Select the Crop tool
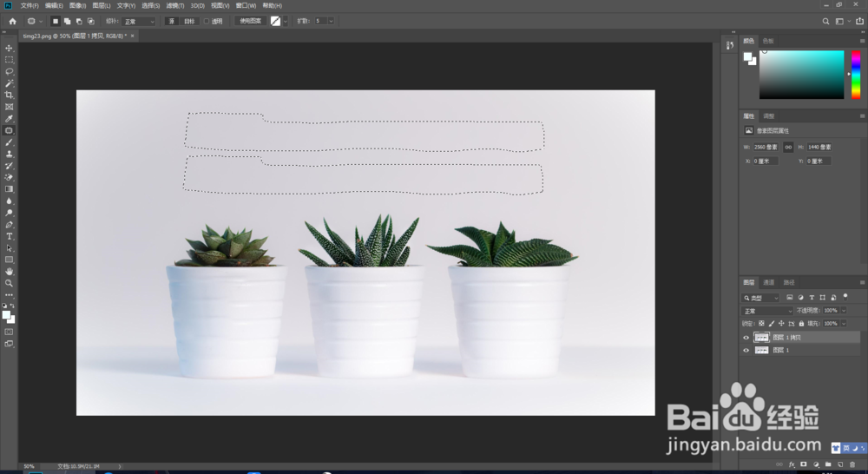This screenshot has height=474, width=868. [9, 95]
